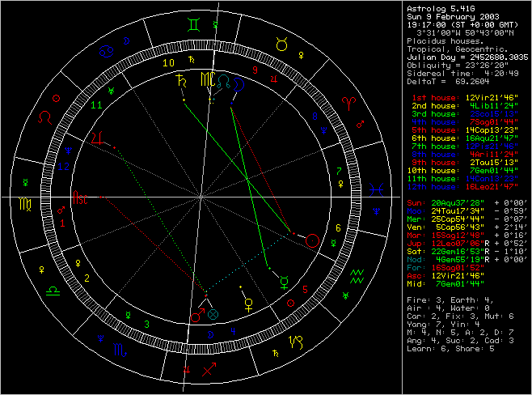This screenshot has height=395, width=532.
Task: Select the large yellow Saturn planet glyph
Action: coord(181,81)
